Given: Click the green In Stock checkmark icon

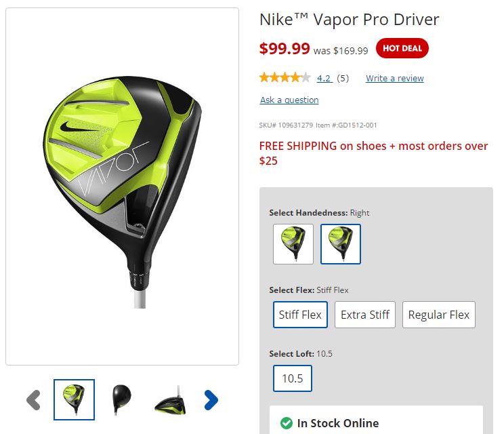Looking at the screenshot, I should (287, 423).
